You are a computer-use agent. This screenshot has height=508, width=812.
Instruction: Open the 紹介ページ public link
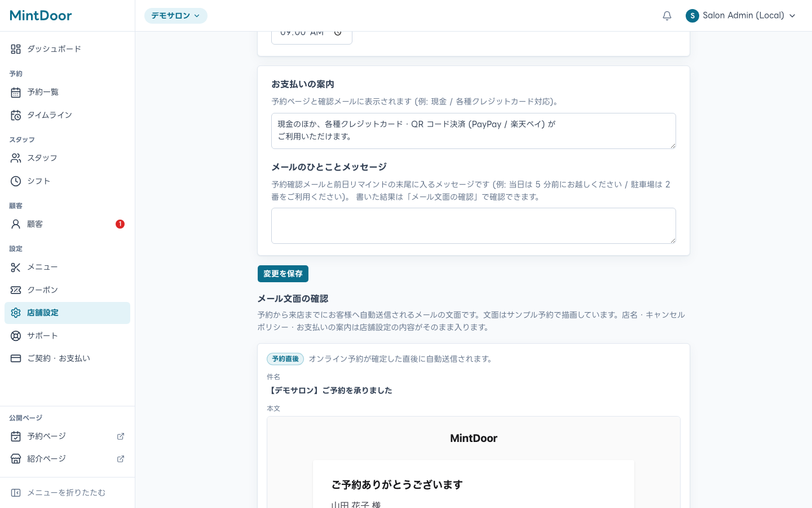pos(67,459)
